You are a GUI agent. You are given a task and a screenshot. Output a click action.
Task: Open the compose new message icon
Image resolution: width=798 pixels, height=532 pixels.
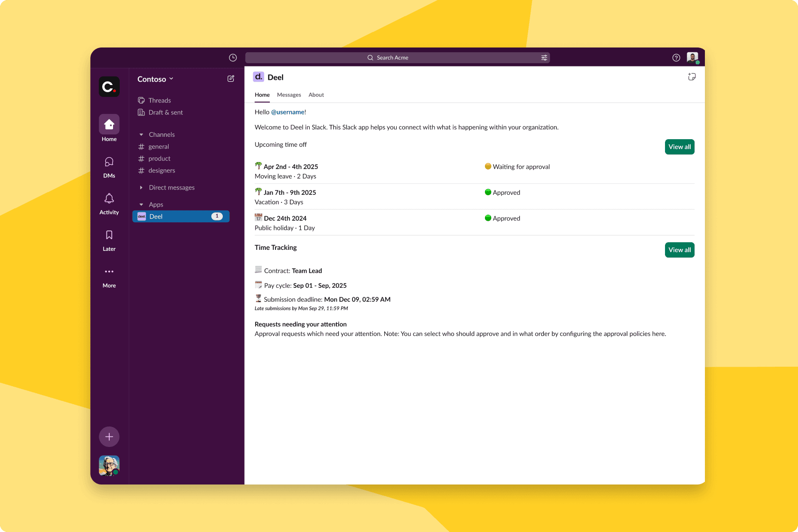click(x=230, y=78)
